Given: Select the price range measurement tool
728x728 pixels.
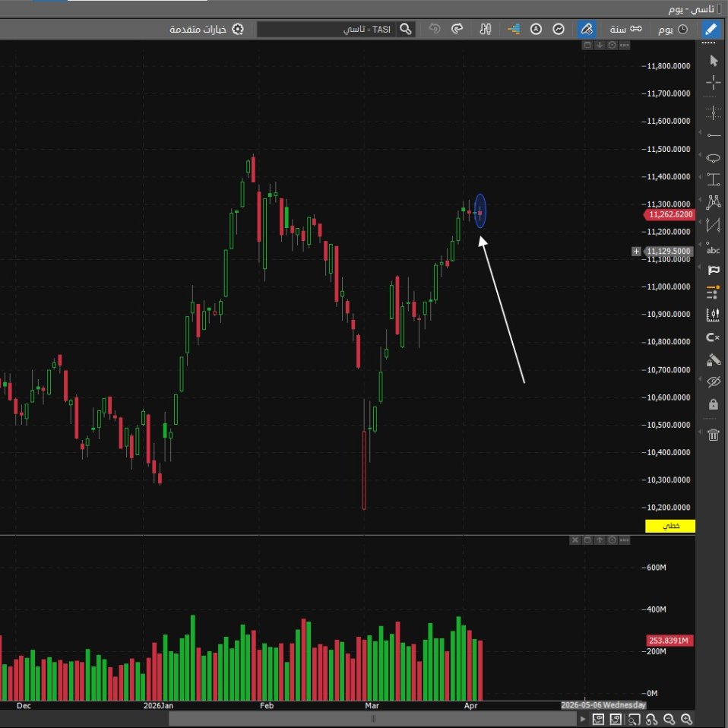Looking at the screenshot, I should click(714, 179).
